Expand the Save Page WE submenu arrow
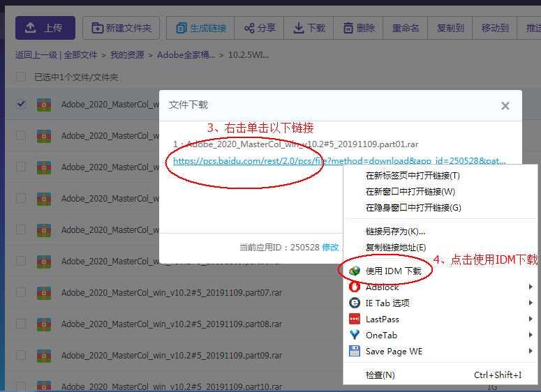 pyautogui.click(x=531, y=351)
